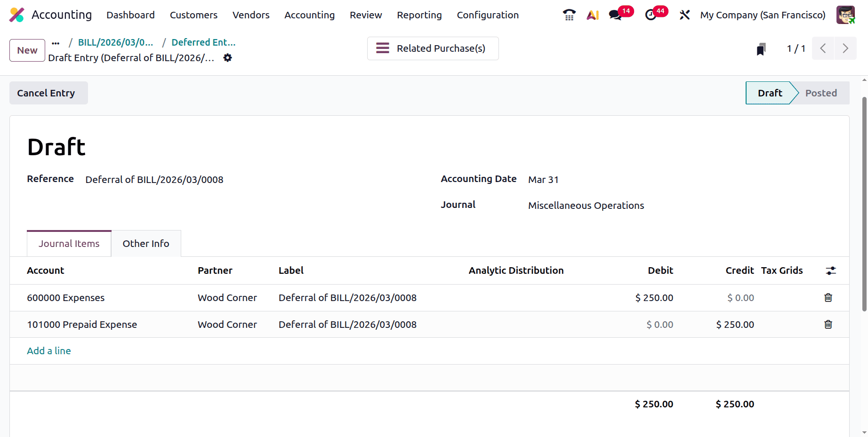
Task: Open the gear actions menu beside title
Action: [x=227, y=58]
